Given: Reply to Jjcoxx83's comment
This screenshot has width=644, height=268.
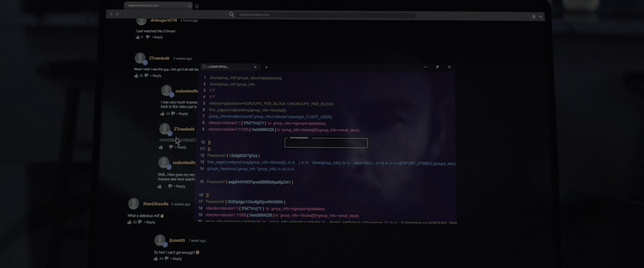Looking at the screenshot, I should pyautogui.click(x=177, y=259).
